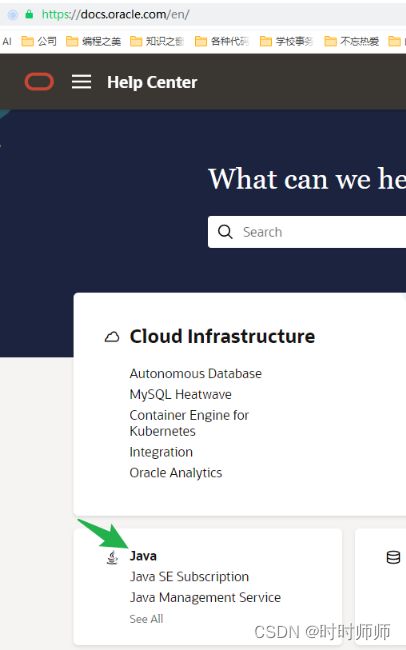Screen dimensions: 406x650
Task: Open the Cloud Infrastructure heading link
Action: coord(222,336)
